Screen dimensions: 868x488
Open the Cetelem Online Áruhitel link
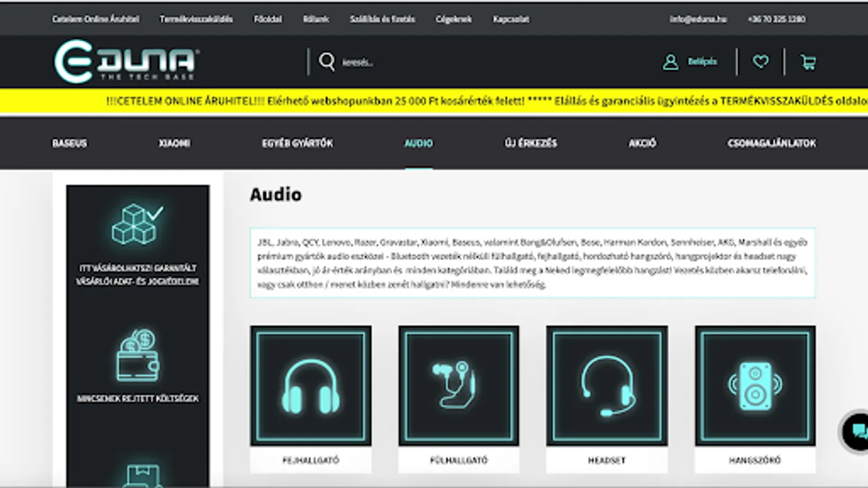[x=95, y=19]
